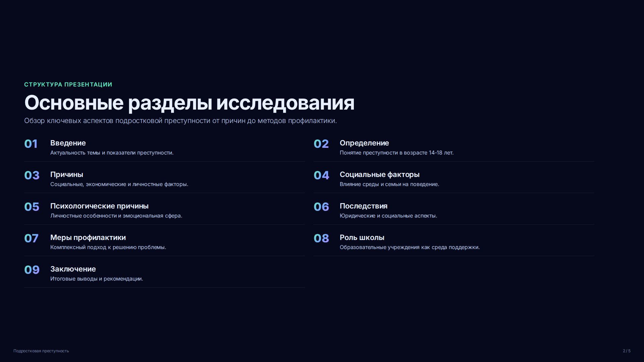The width and height of the screenshot is (644, 362).
Task: Click the number 09
Action: [32, 270]
